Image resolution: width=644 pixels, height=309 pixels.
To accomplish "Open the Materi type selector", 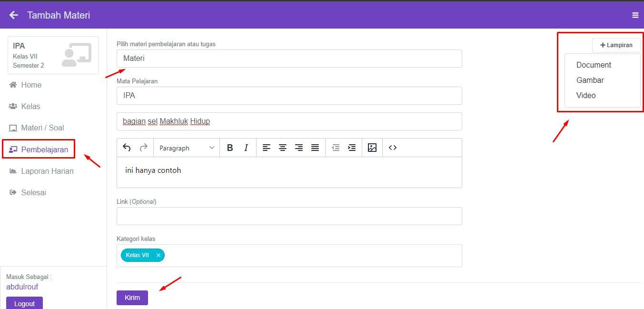I will pos(289,59).
